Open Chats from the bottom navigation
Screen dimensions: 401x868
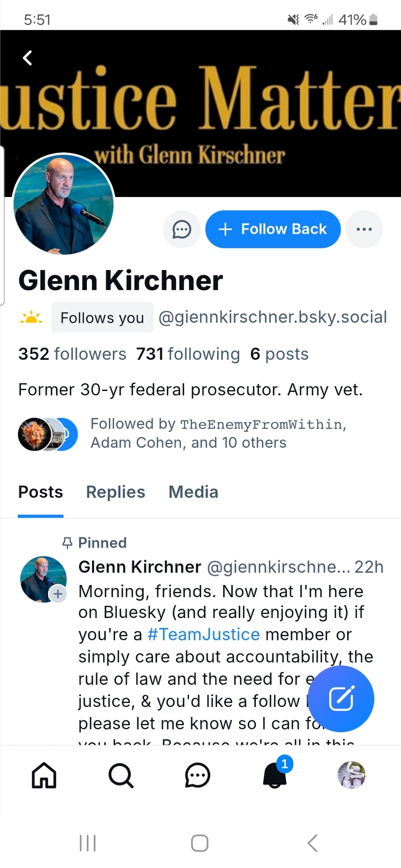pyautogui.click(x=198, y=775)
